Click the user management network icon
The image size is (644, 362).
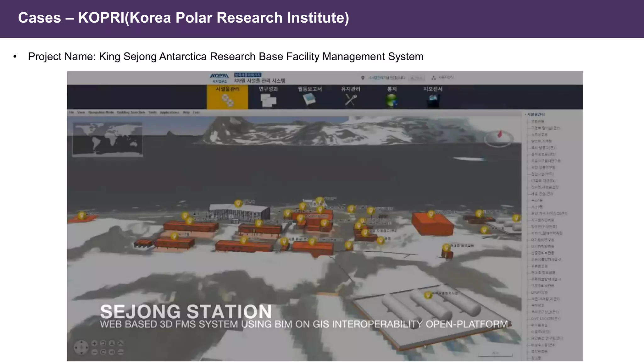(434, 78)
